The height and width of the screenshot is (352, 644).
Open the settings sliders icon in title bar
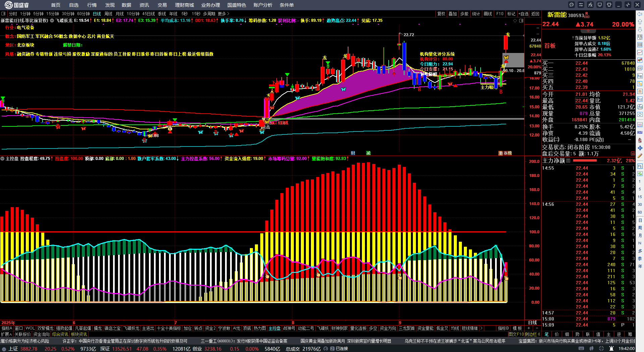581,5
